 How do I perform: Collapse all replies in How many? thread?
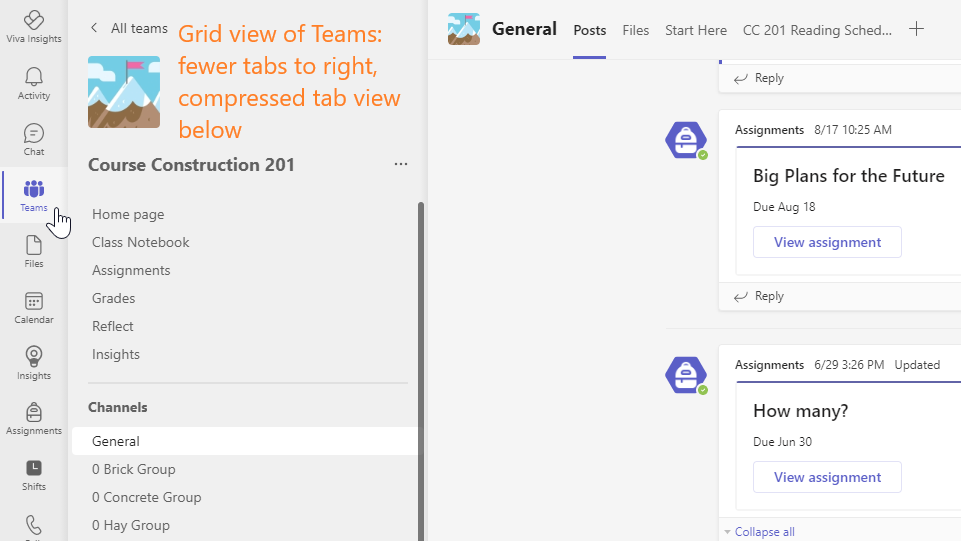point(764,532)
